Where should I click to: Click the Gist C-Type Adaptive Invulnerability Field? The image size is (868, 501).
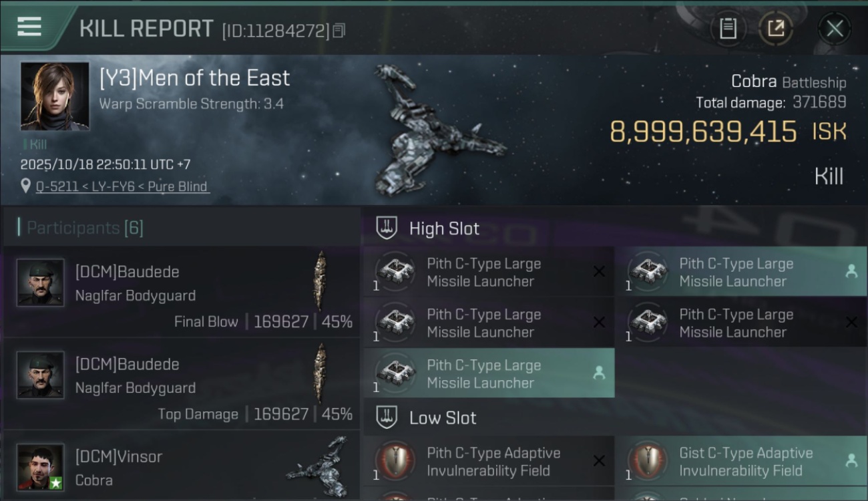[x=740, y=462]
